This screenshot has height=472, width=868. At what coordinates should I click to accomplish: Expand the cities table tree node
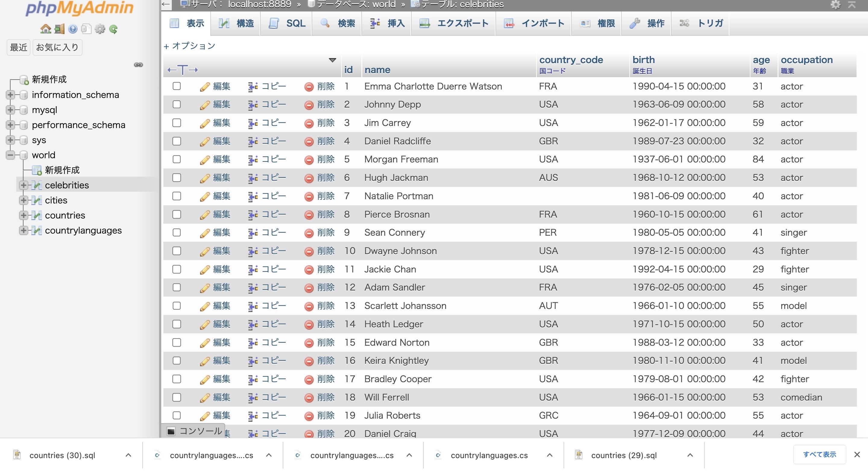pyautogui.click(x=23, y=200)
